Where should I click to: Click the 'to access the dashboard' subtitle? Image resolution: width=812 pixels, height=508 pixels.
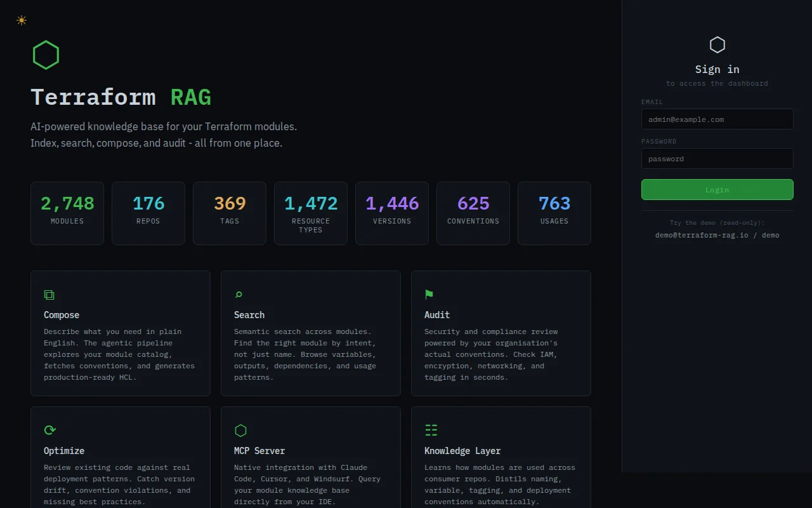point(717,83)
